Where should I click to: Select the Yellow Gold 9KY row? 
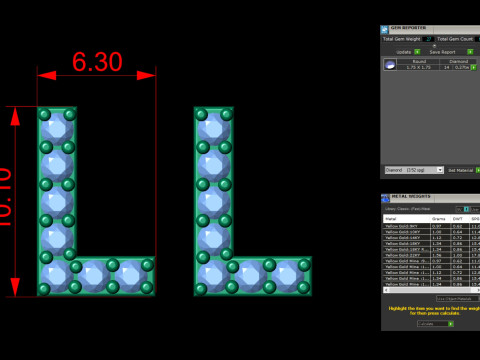(x=432, y=226)
